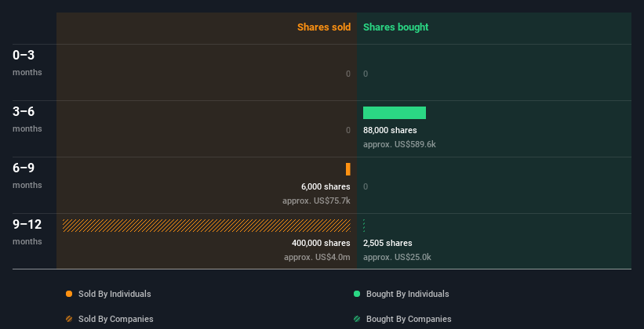Select the 6–9 months row label
This screenshot has width=644, height=329.
tap(27, 175)
